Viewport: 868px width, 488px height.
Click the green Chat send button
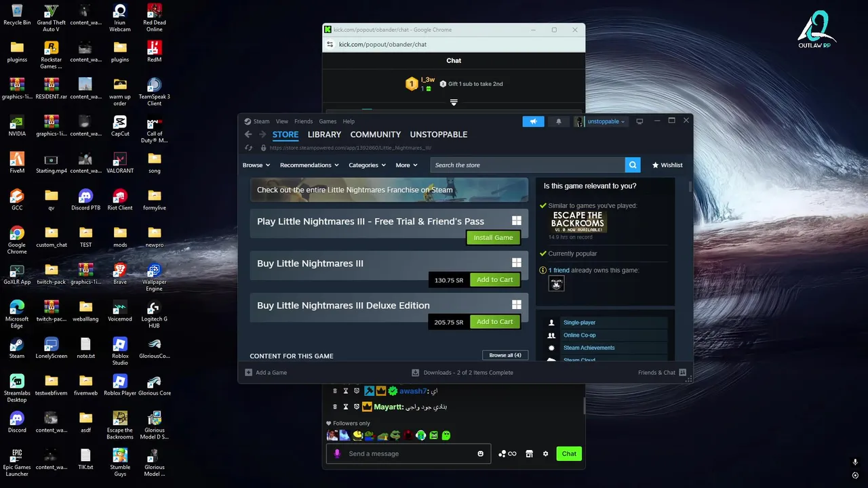coord(569,454)
